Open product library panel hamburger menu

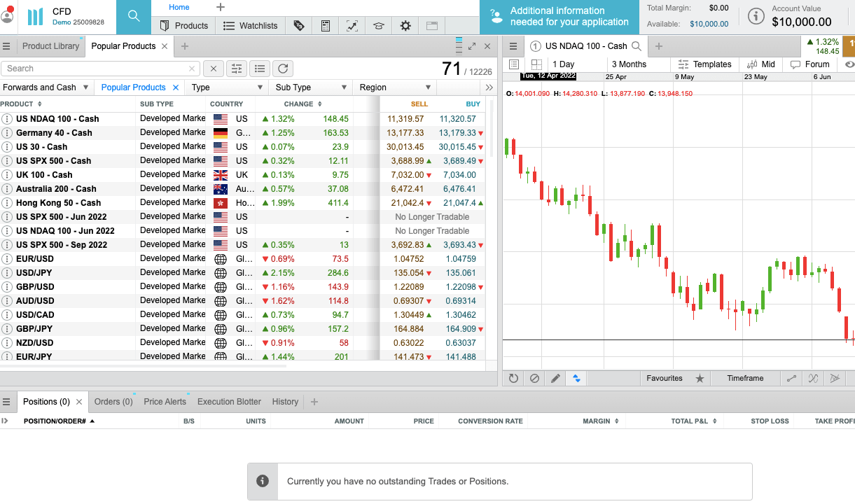[6, 46]
